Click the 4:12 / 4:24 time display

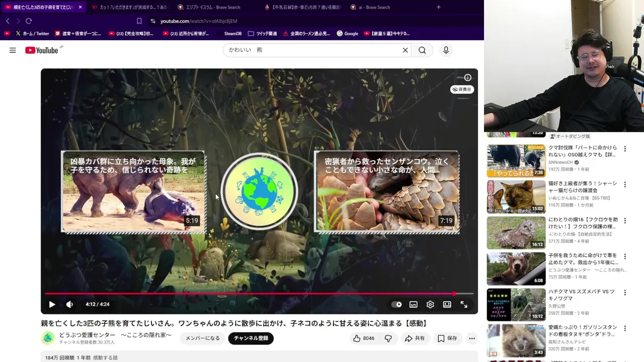[x=97, y=304]
